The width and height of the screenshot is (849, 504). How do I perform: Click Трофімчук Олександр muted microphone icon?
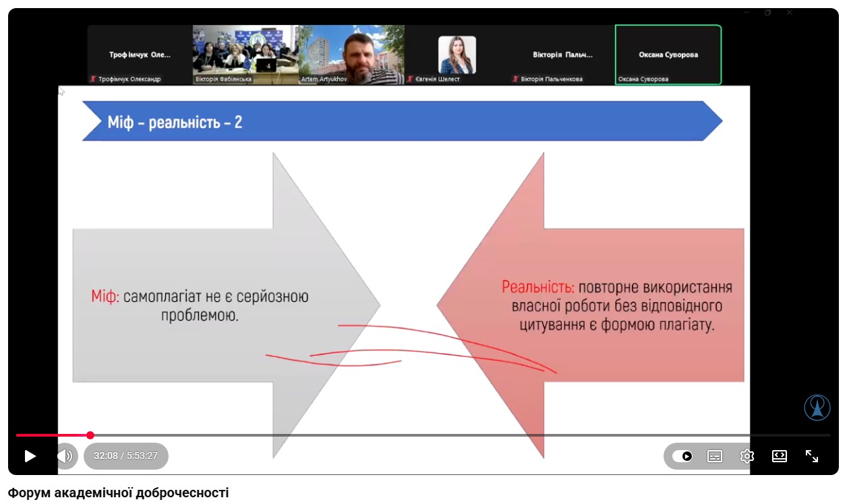[93, 80]
